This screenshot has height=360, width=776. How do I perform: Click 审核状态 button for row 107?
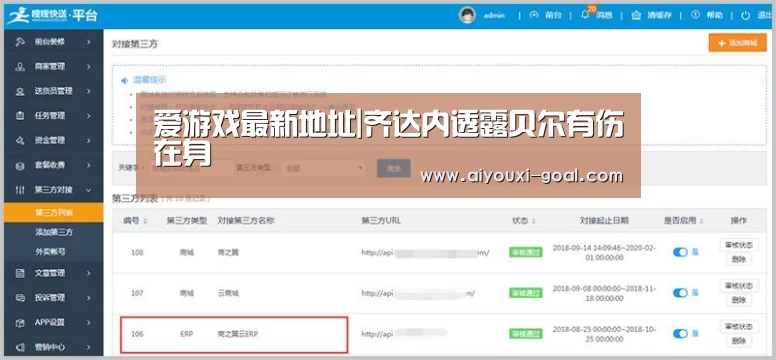click(738, 286)
